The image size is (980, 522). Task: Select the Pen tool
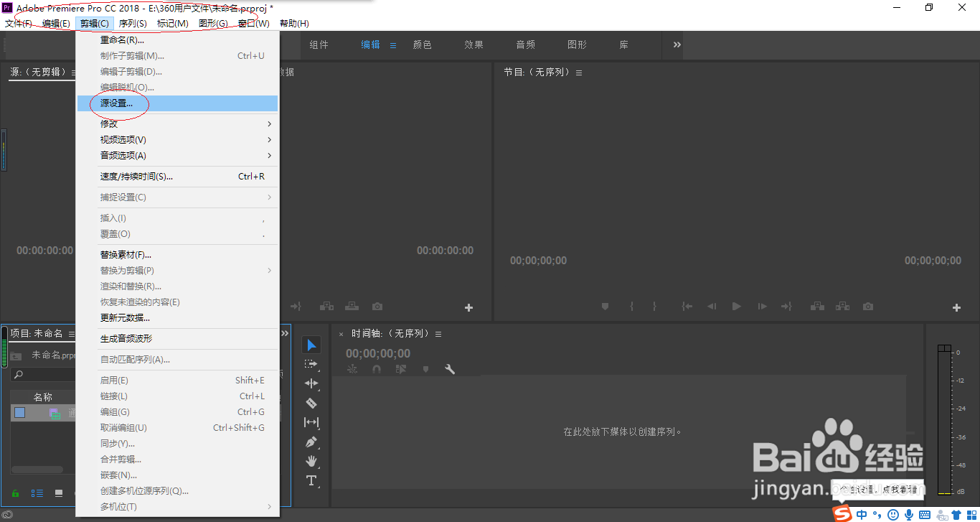pos(311,442)
